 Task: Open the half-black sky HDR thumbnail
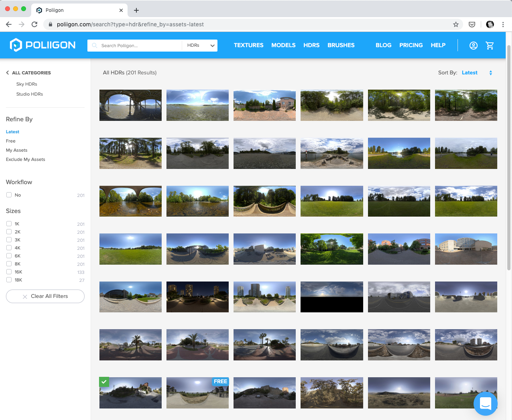(332, 297)
